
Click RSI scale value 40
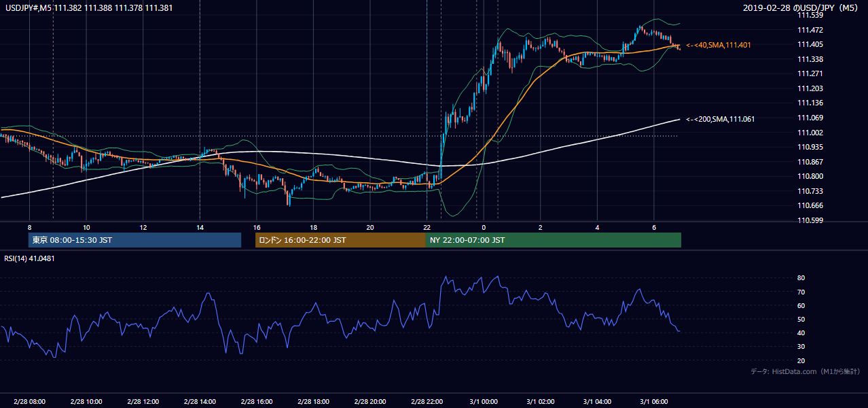click(x=801, y=333)
